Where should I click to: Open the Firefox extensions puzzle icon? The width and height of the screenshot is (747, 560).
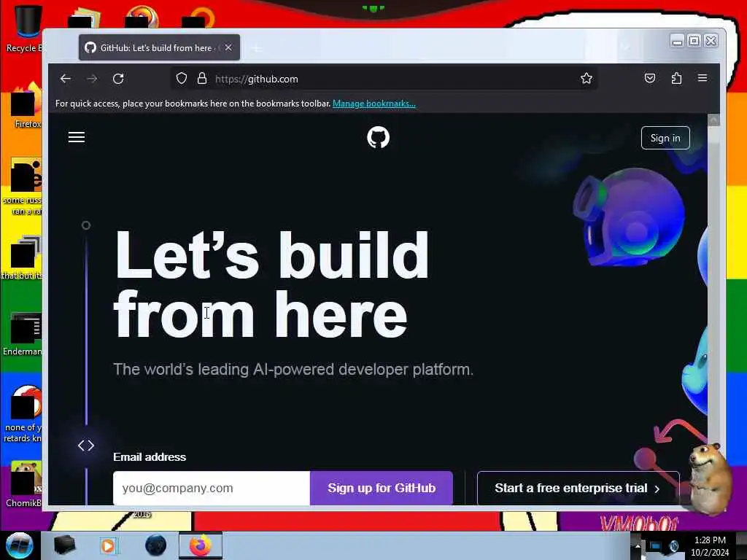pos(676,78)
